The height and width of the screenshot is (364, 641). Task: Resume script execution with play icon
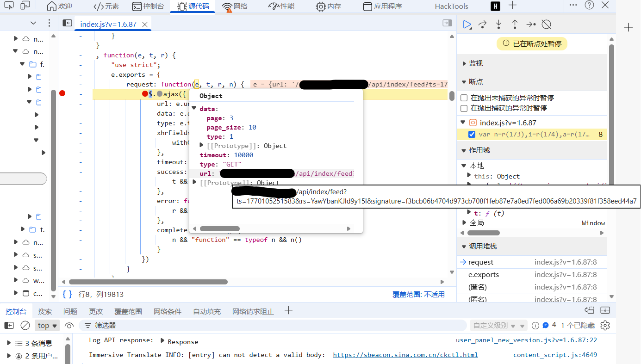(467, 25)
